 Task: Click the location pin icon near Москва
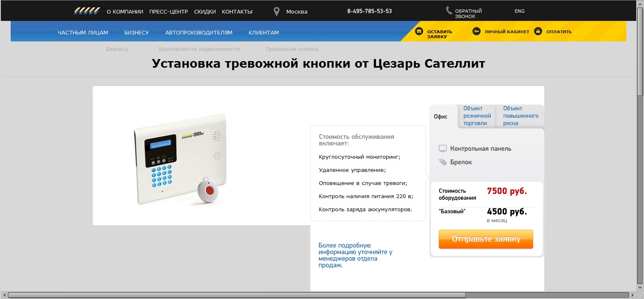(277, 11)
